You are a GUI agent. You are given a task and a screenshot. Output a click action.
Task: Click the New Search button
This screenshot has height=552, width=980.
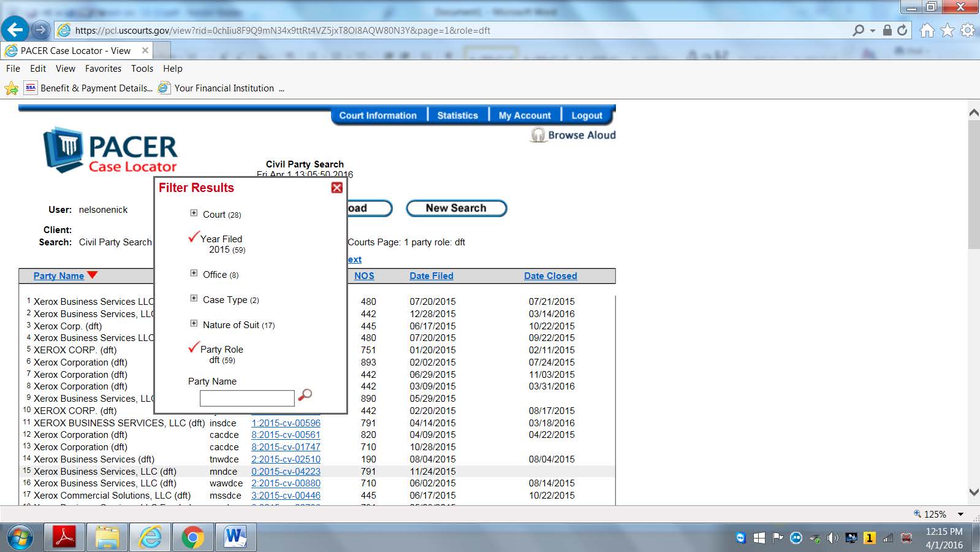[x=456, y=209]
